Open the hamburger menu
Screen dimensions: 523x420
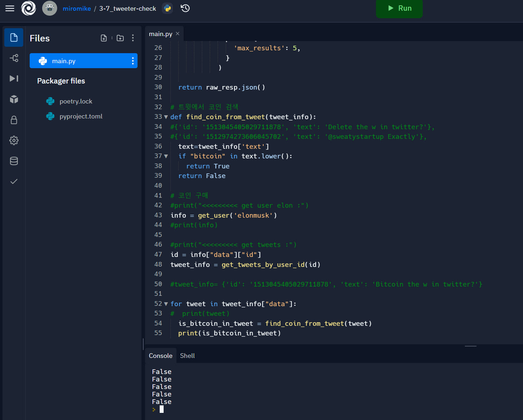click(10, 8)
